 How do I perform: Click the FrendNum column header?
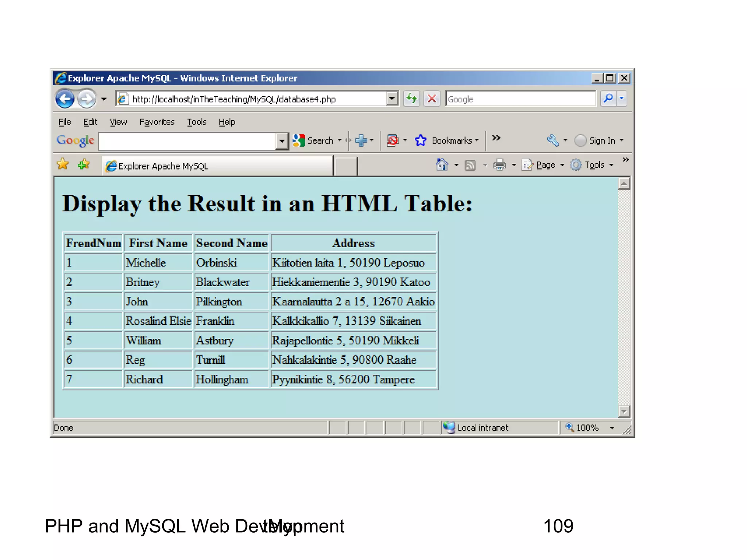click(x=93, y=243)
